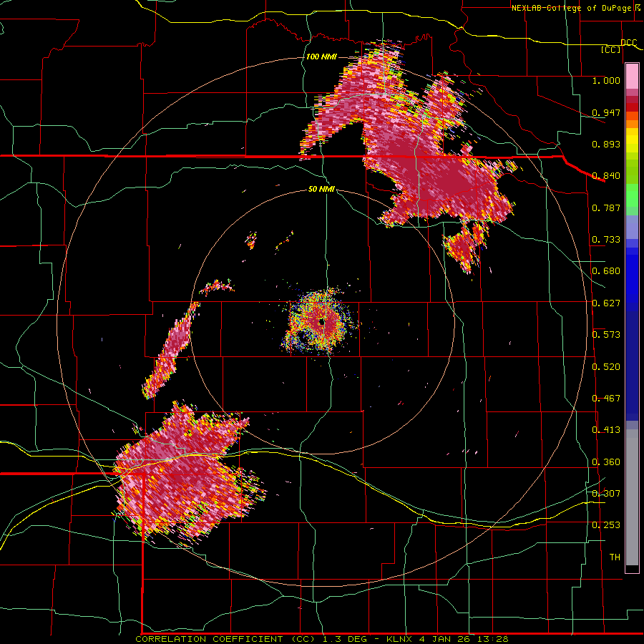Click the 0.307 scale value
Screen dimensions: 644x644
tap(606, 493)
